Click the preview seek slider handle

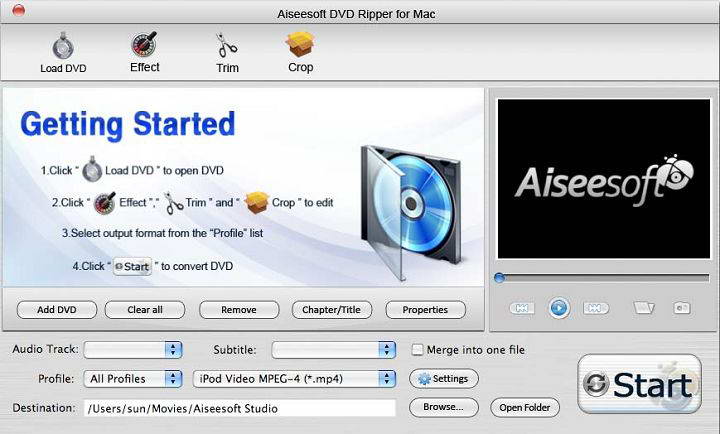(x=500, y=277)
